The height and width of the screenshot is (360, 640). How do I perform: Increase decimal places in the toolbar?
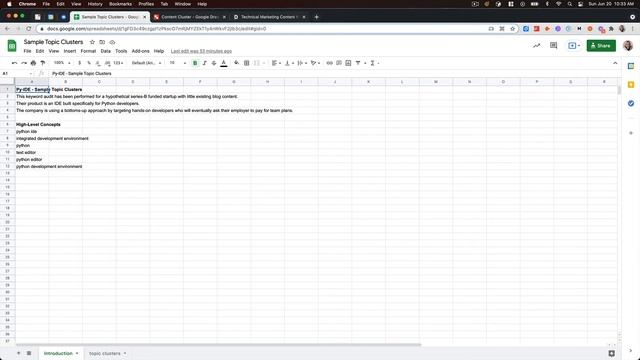[107, 63]
